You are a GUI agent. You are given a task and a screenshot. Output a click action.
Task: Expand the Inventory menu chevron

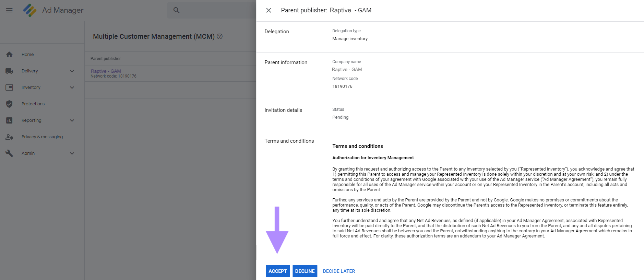tap(72, 87)
